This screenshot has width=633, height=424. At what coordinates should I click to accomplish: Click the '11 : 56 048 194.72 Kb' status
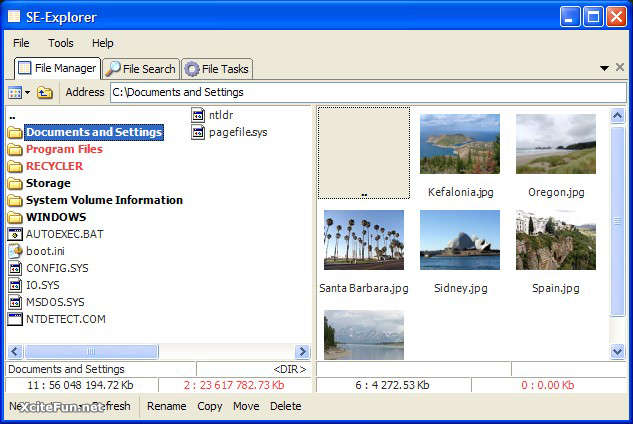tap(80, 385)
